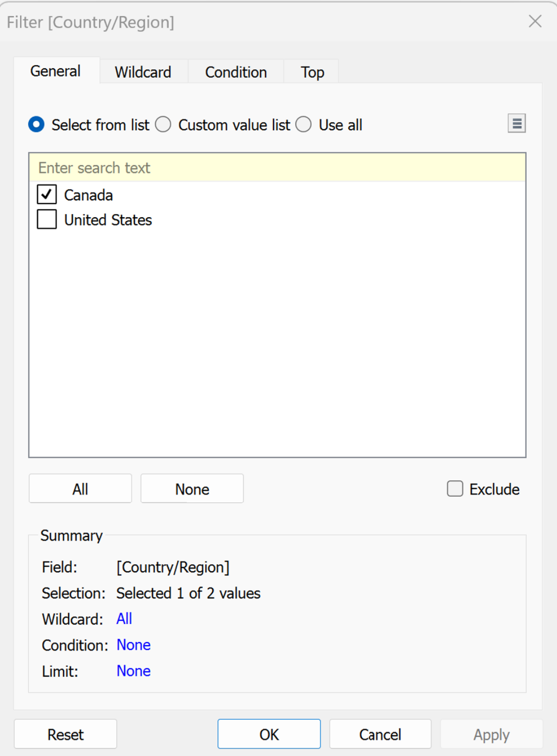The image size is (557, 756).
Task: Switch to the Wildcard tab
Action: click(143, 72)
